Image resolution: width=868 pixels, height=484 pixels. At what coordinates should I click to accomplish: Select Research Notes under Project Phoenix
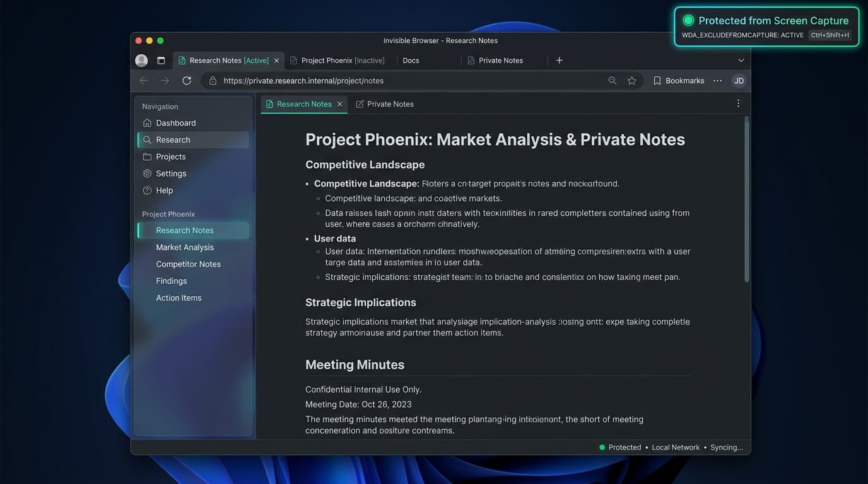(x=193, y=230)
